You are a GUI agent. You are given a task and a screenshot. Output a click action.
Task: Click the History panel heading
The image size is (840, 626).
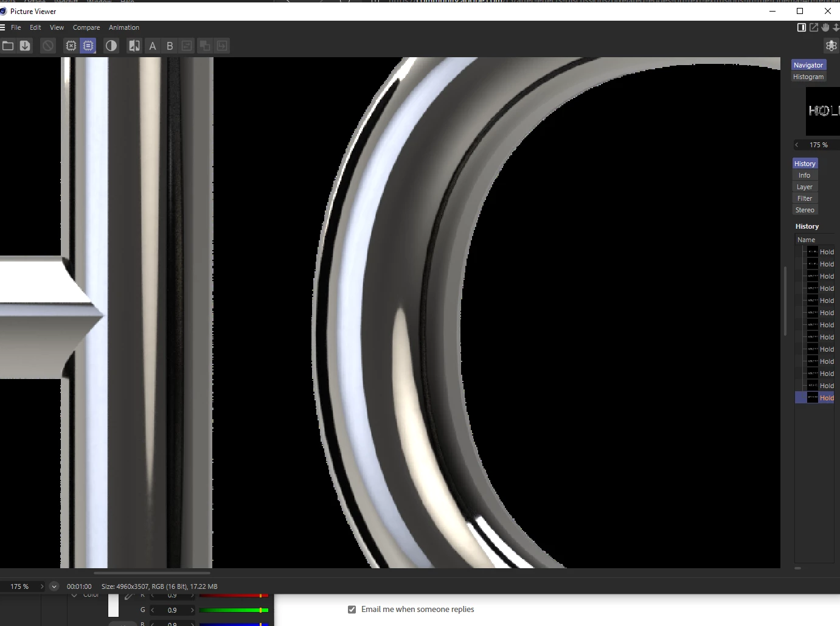point(807,226)
